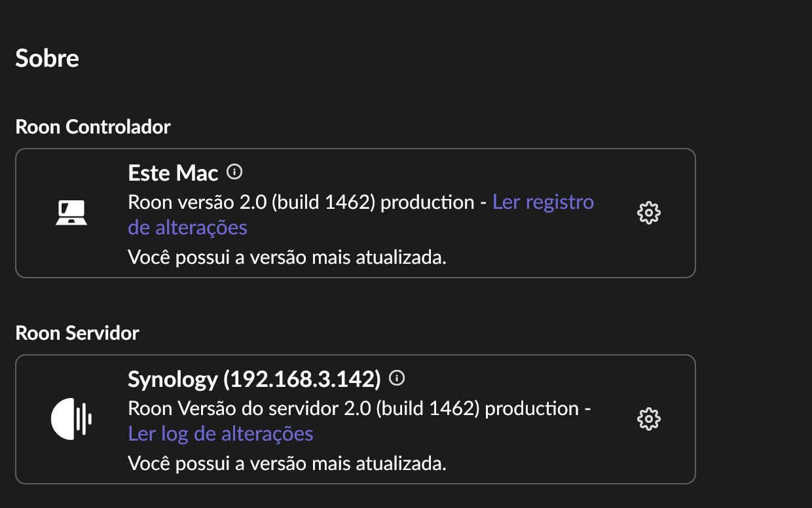Viewport: 812px width, 508px height.
Task: Open the "Ler log de alterações" link
Action: pos(221,433)
